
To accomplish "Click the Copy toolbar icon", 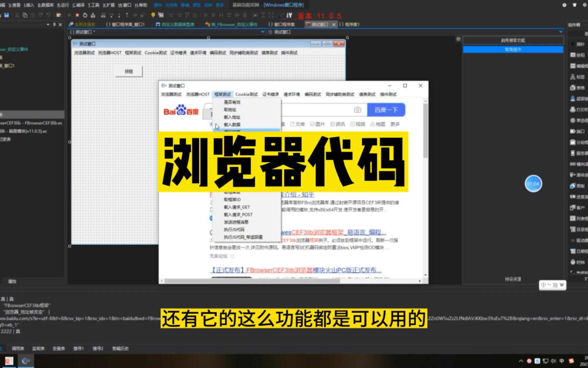I will click(x=25, y=15).
